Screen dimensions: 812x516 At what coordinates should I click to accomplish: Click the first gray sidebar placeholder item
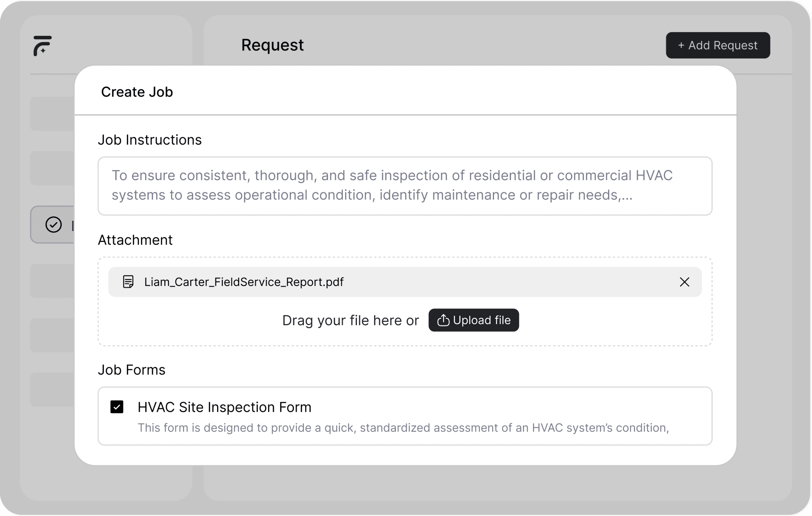pos(52,114)
